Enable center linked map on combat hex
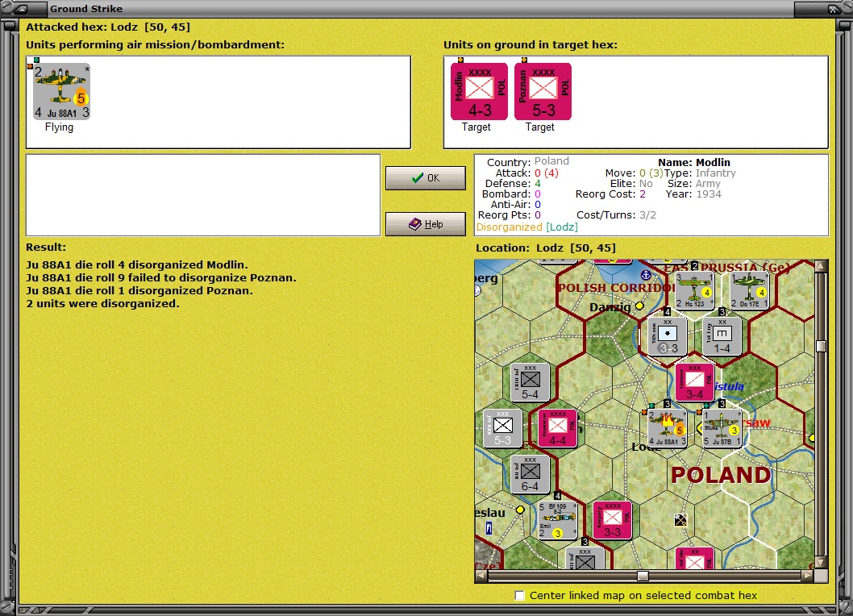 [x=519, y=595]
